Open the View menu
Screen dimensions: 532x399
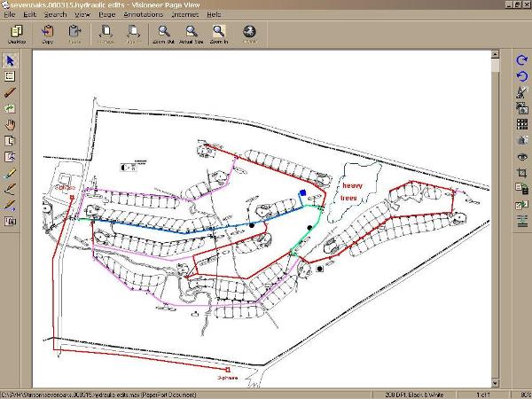(x=82, y=15)
